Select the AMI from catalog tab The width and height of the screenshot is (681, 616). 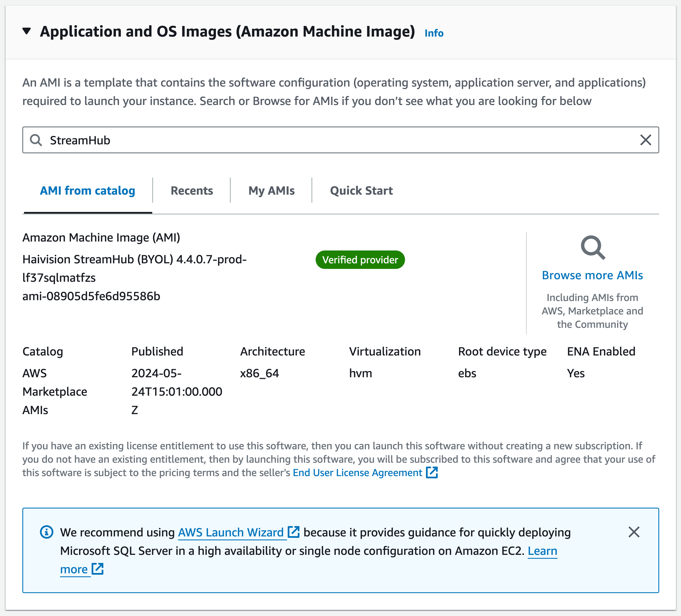(x=87, y=191)
